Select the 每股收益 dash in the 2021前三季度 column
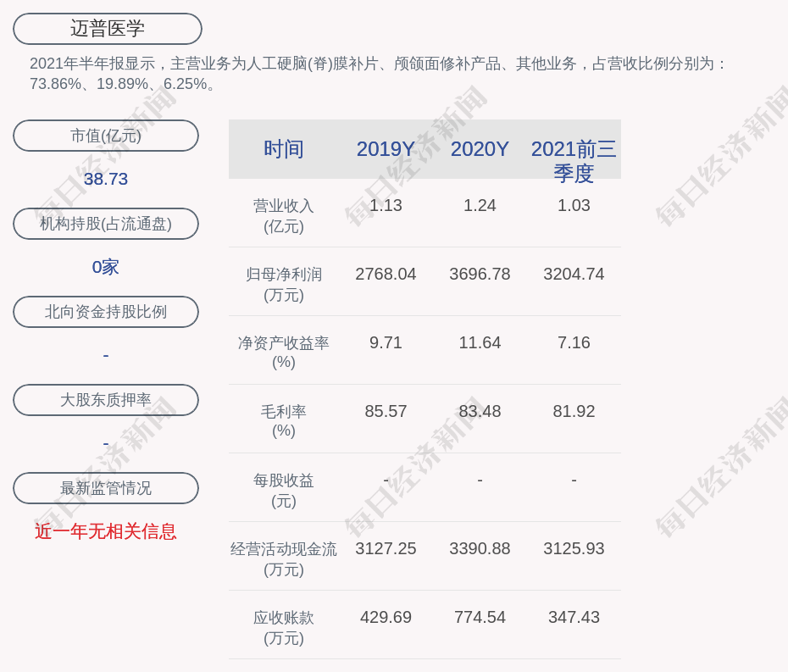The width and height of the screenshot is (788, 672). click(574, 480)
